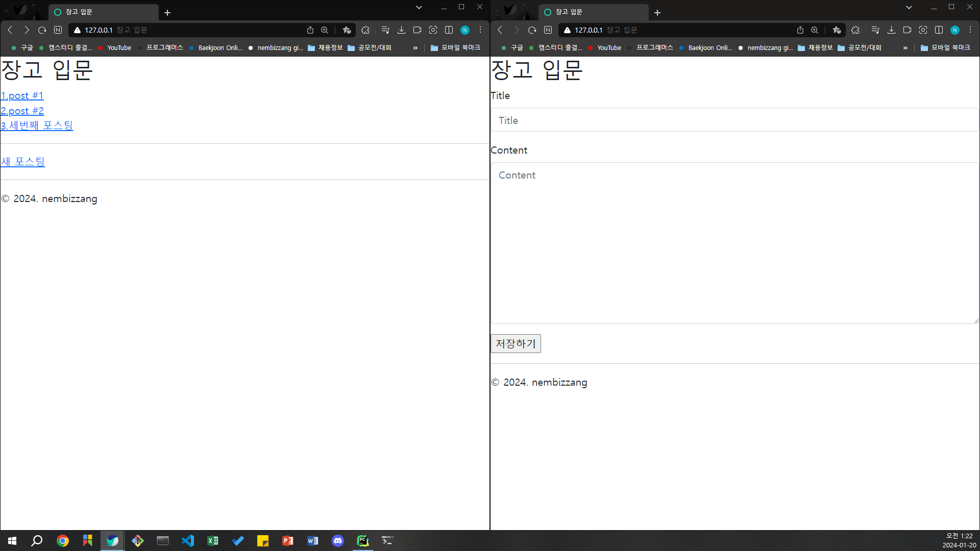This screenshot has width=980, height=551.
Task: Click into the Title input field
Action: click(x=734, y=120)
